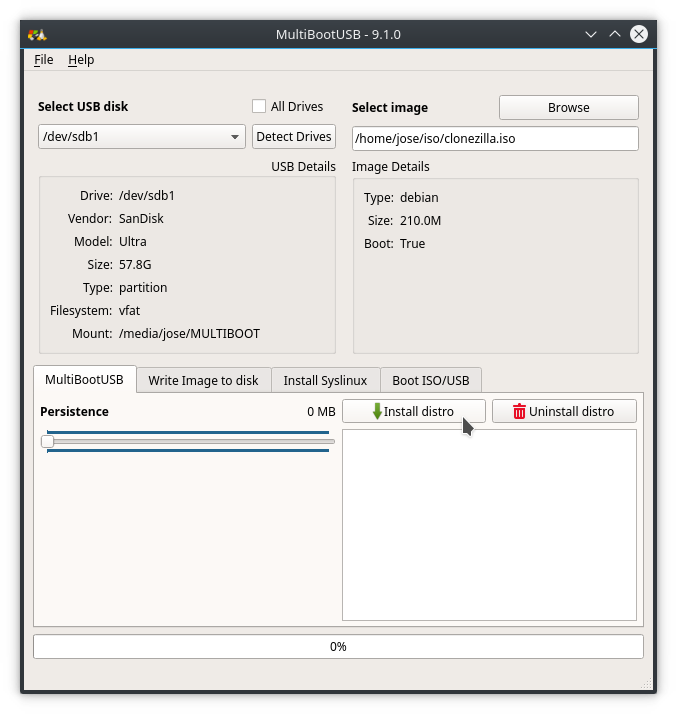
Task: Click the red trash icon on Uninstall distro
Action: [519, 411]
